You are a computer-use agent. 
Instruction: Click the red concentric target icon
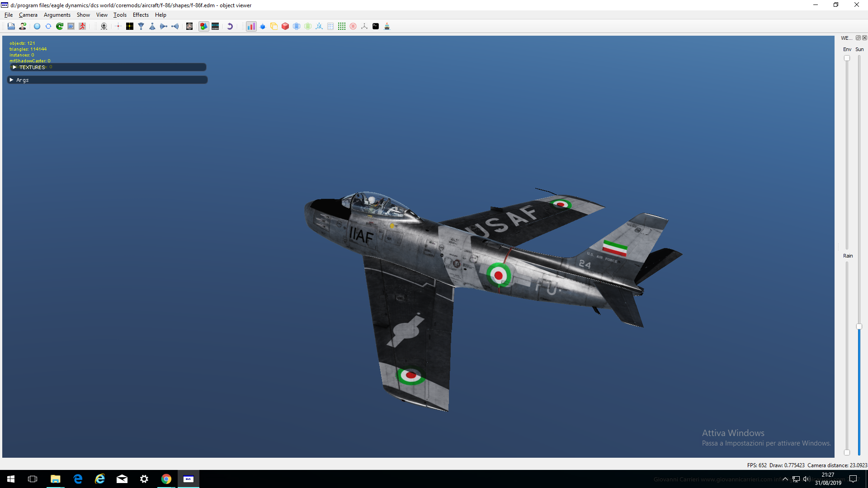(353, 26)
